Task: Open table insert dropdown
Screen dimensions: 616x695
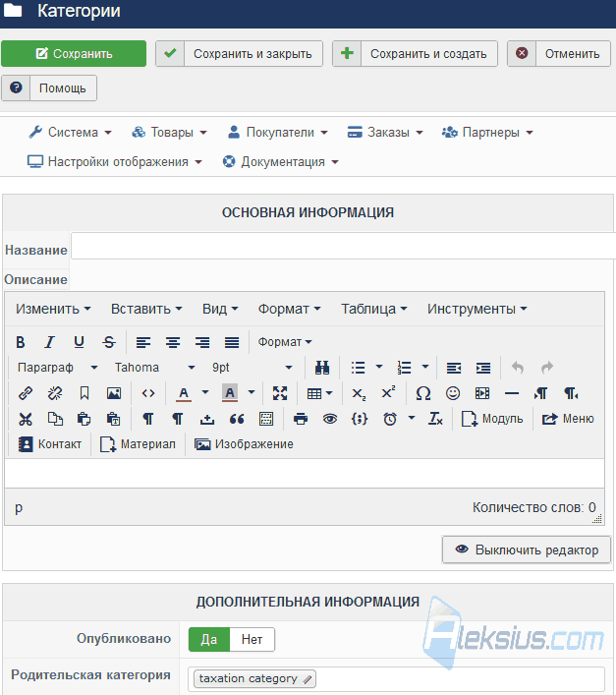Action: [319, 393]
